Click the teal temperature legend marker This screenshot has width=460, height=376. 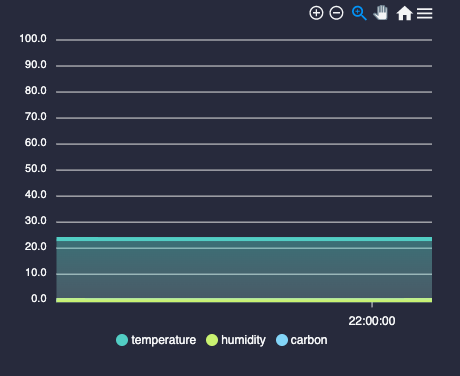122,340
